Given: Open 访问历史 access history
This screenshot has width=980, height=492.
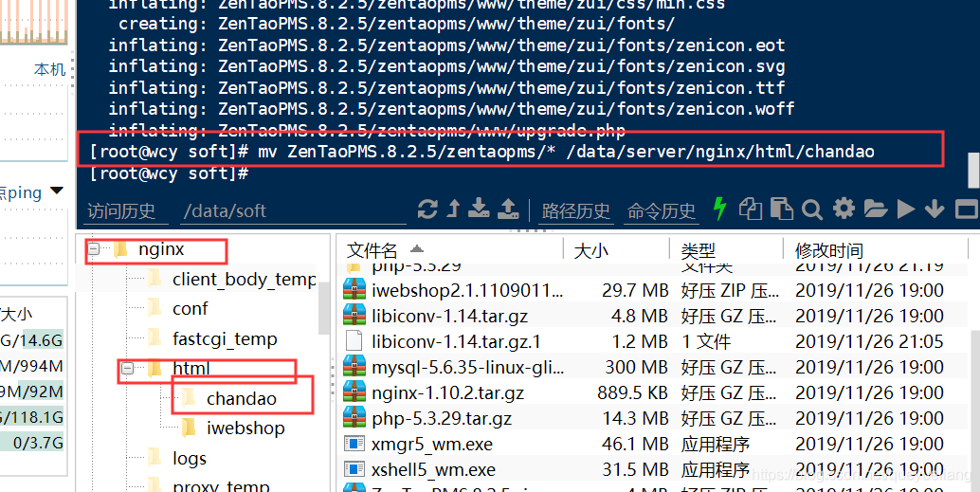Looking at the screenshot, I should (121, 210).
